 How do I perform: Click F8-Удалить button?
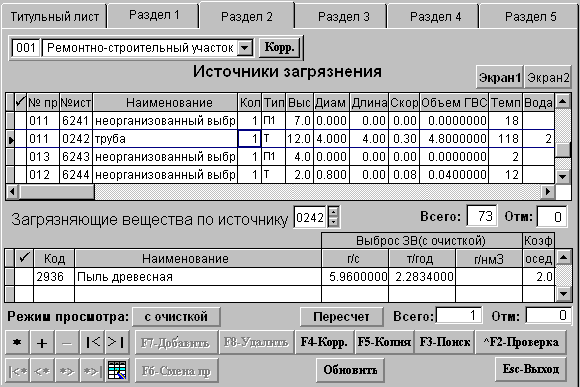click(x=256, y=343)
